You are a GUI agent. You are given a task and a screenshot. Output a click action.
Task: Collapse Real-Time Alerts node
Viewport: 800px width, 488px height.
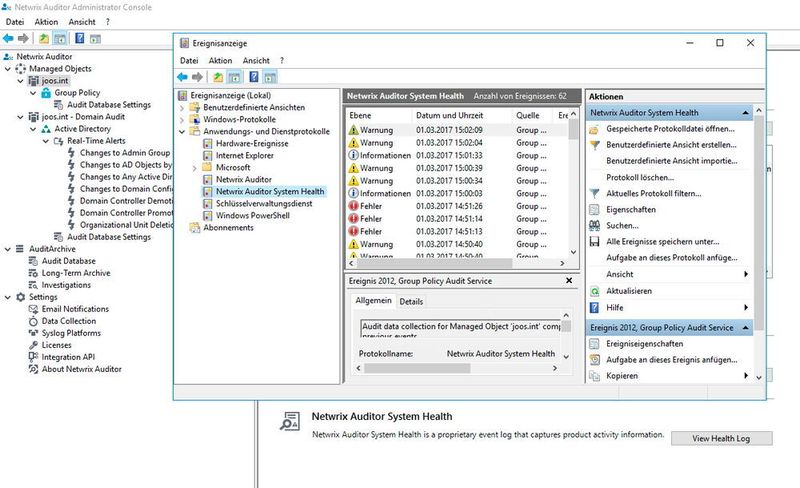click(45, 141)
